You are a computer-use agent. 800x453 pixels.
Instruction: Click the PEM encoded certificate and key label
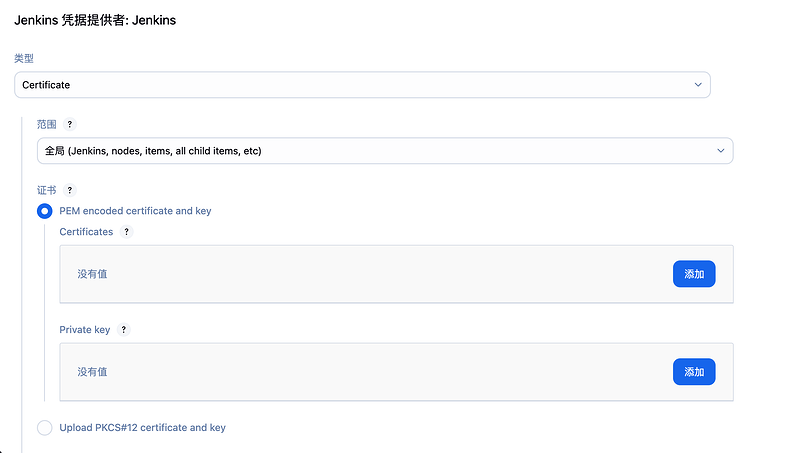[135, 211]
